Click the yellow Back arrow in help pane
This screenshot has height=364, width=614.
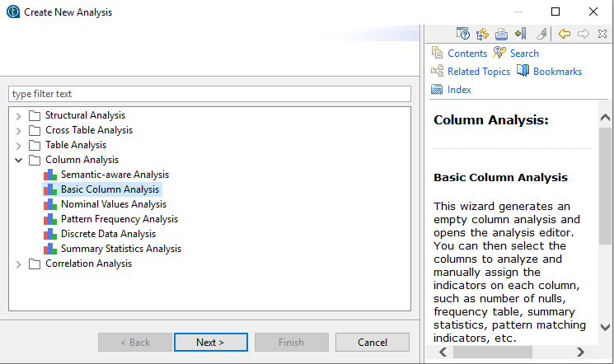565,34
